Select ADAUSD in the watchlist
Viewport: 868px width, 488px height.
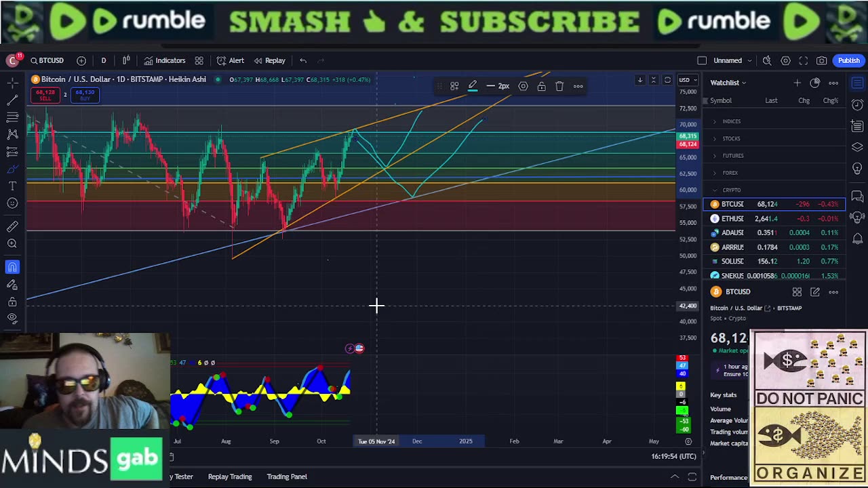pyautogui.click(x=774, y=232)
